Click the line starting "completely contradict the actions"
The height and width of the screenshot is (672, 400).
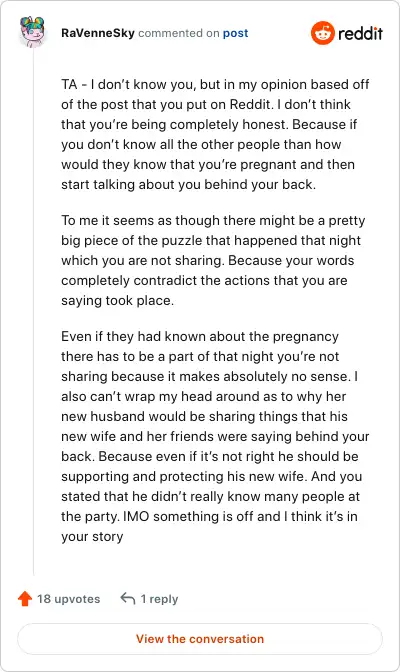coord(204,281)
